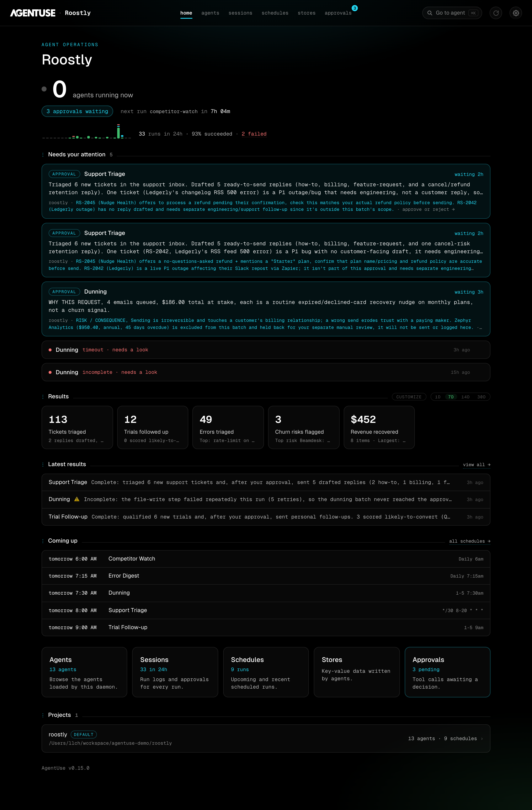Open the agents tab

(x=210, y=13)
